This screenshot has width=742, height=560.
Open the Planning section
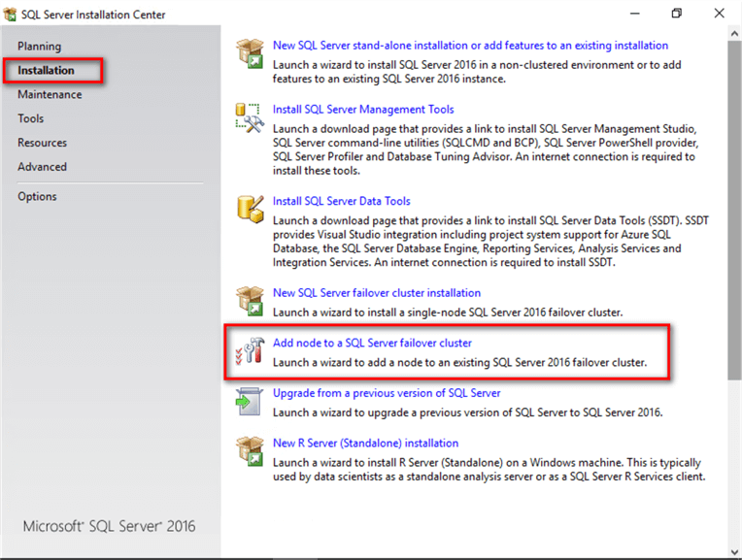pyautogui.click(x=39, y=47)
